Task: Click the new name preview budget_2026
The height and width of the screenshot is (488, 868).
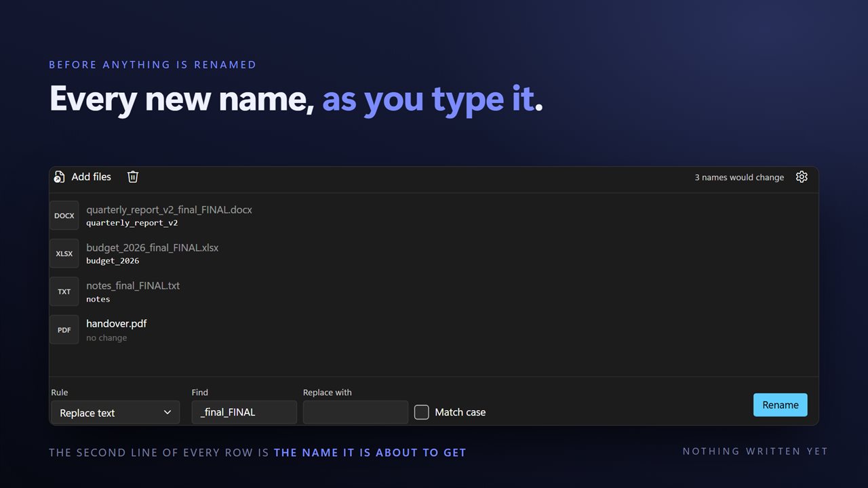Action: [x=113, y=261]
